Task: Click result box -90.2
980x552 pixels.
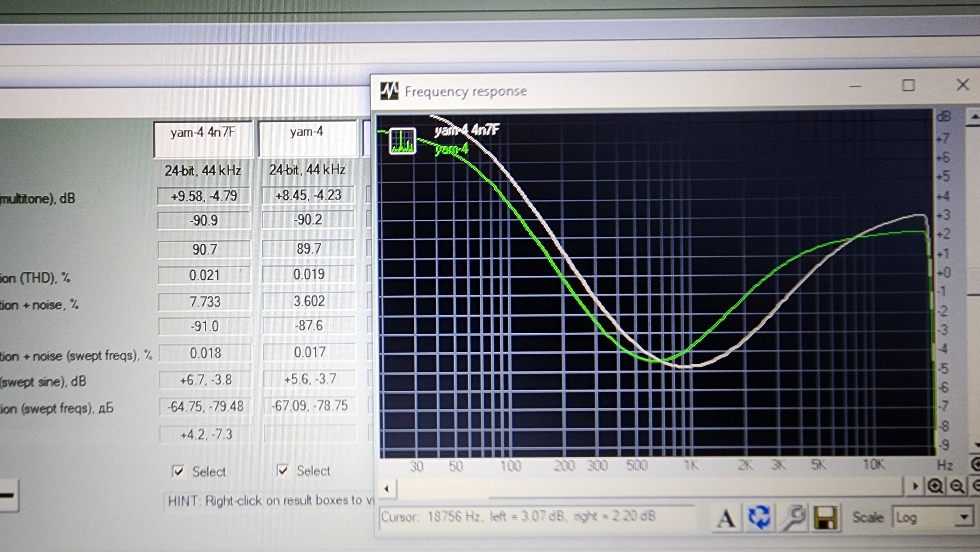Action: coord(308,220)
